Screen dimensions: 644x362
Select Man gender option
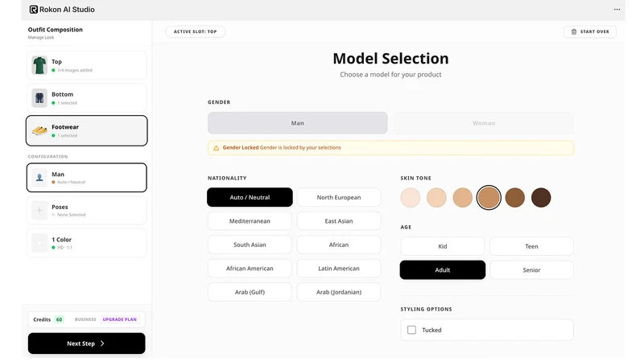click(297, 123)
